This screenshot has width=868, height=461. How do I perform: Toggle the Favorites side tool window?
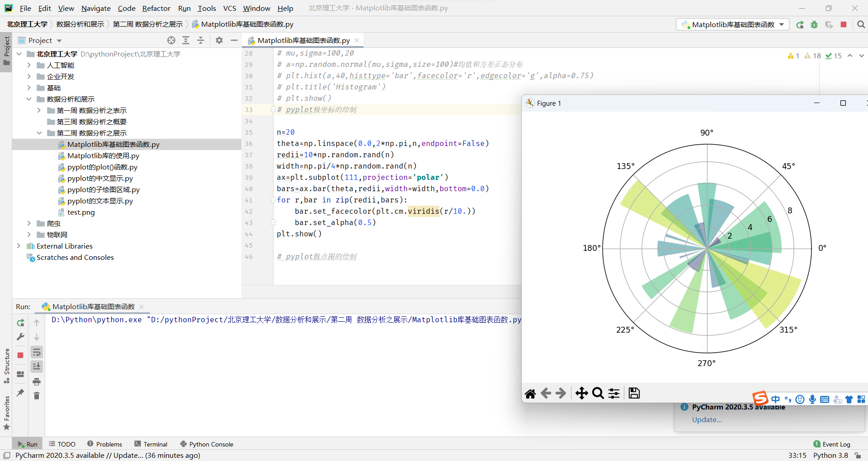(x=6, y=413)
